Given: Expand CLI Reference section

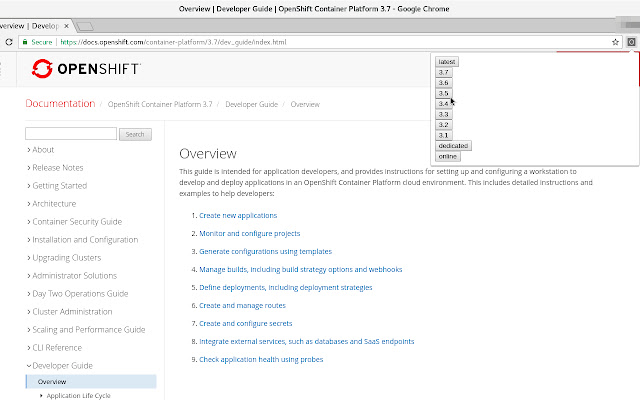Looking at the screenshot, I should click(54, 347).
